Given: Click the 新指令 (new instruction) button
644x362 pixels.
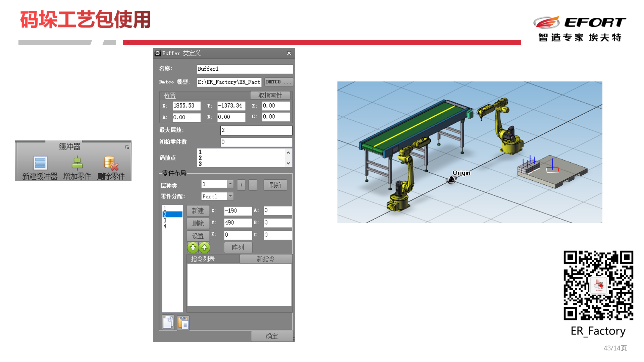Looking at the screenshot, I should pyautogui.click(x=266, y=259).
